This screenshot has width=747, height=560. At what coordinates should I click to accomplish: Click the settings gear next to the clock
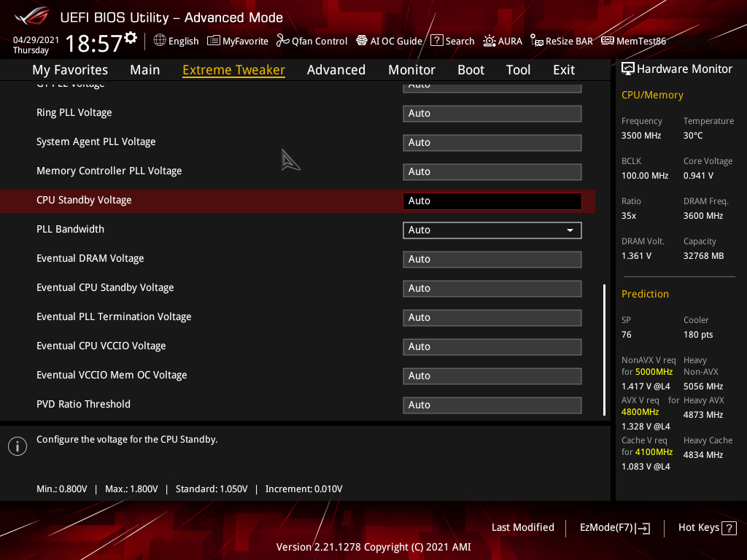pos(131,38)
